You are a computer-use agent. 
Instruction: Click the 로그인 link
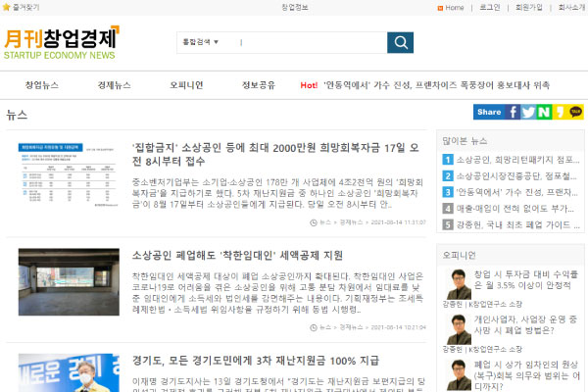click(490, 8)
